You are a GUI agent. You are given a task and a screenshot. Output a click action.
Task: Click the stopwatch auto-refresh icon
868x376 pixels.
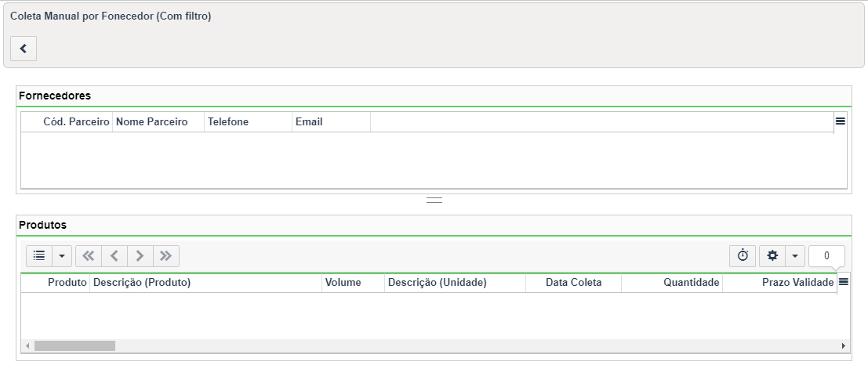click(743, 255)
